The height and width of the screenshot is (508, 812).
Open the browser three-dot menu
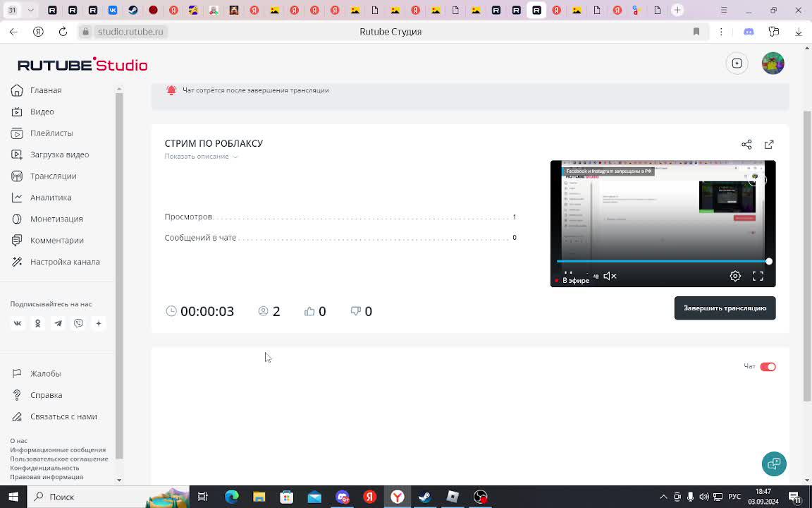pyautogui.click(x=721, y=32)
